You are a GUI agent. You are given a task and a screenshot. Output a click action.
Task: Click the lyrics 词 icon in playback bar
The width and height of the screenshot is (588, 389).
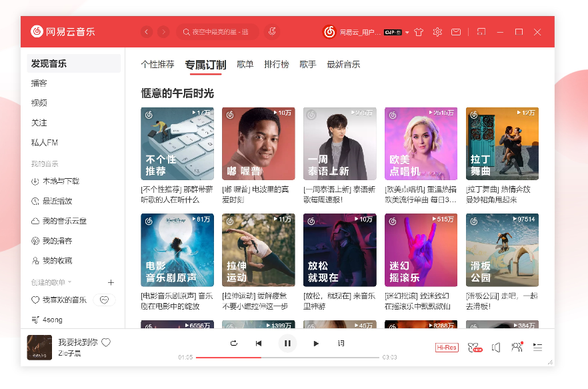tap(341, 343)
